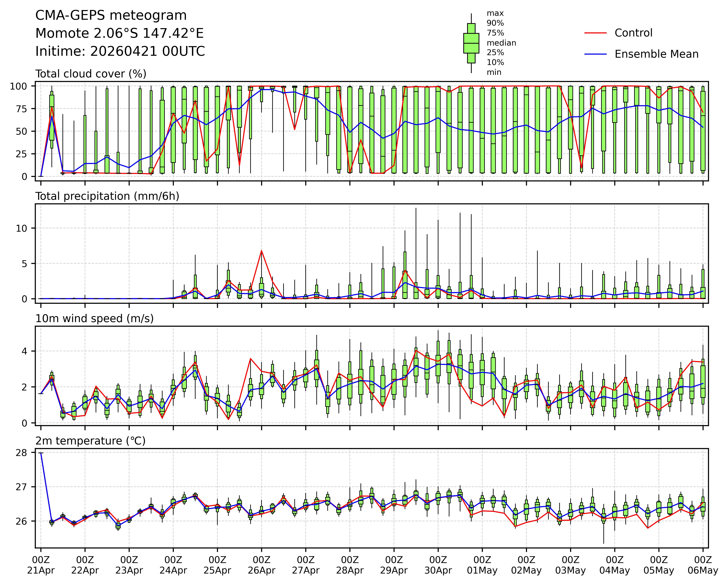728x585 pixels.
Task: Click the 10m wind speed panel title
Action: 95,318
